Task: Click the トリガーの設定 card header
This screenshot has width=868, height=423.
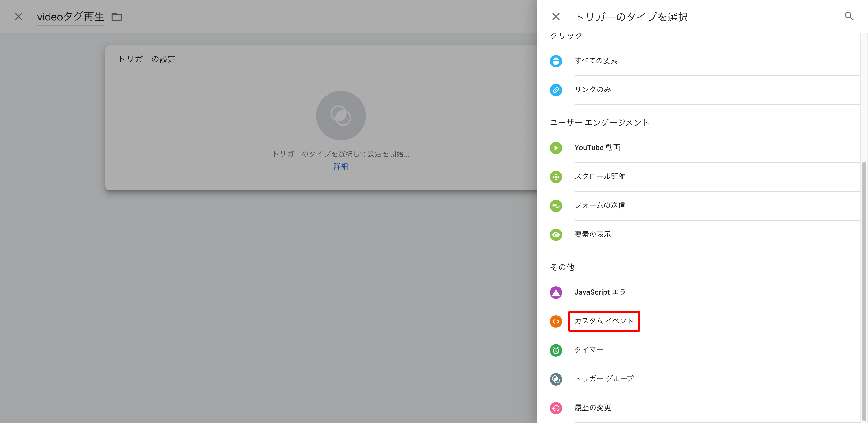Action: tap(321, 60)
